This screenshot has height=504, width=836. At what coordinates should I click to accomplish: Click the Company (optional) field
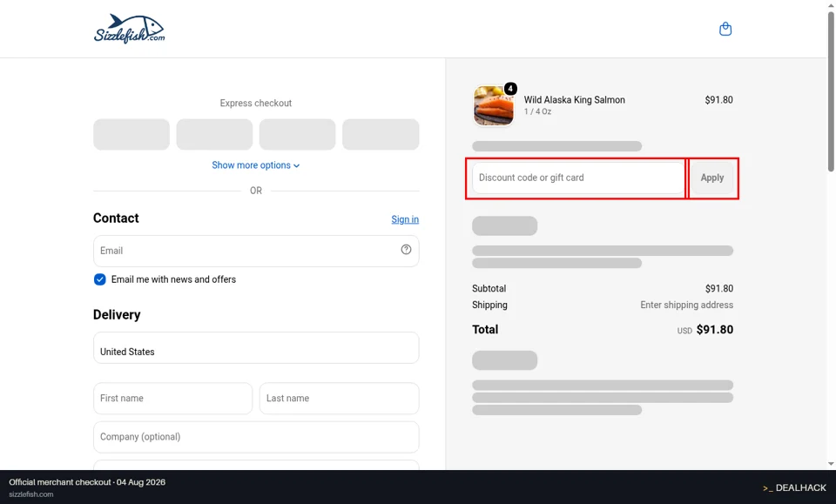[256, 437]
